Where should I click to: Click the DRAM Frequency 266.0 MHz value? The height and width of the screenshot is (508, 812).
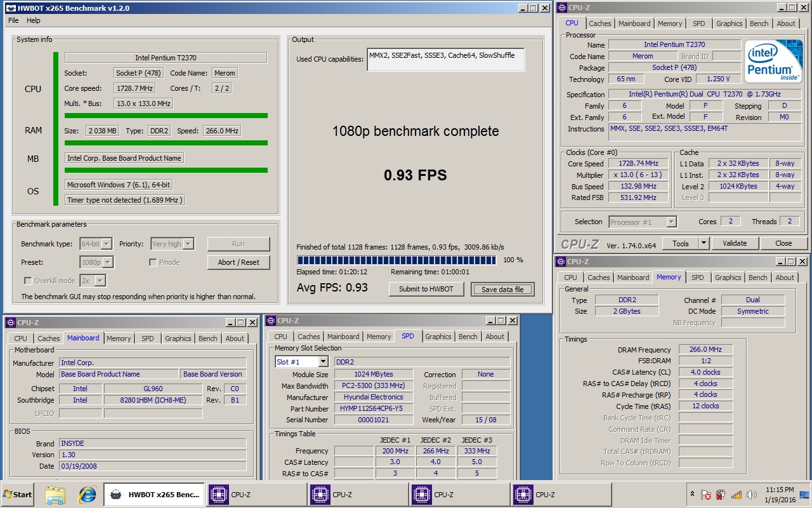coord(705,349)
